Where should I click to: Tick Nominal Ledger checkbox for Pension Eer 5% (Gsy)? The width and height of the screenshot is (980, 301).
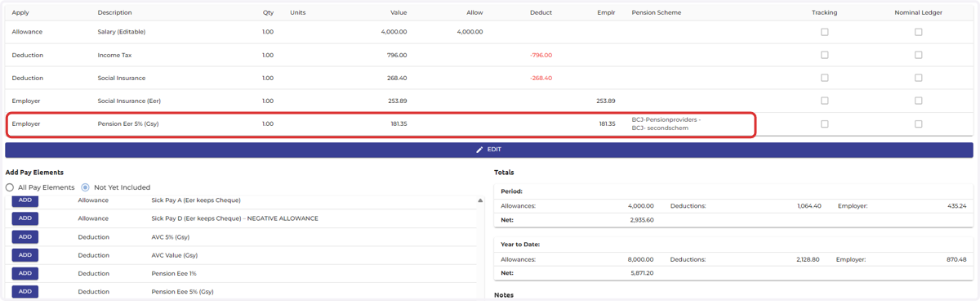pos(918,124)
